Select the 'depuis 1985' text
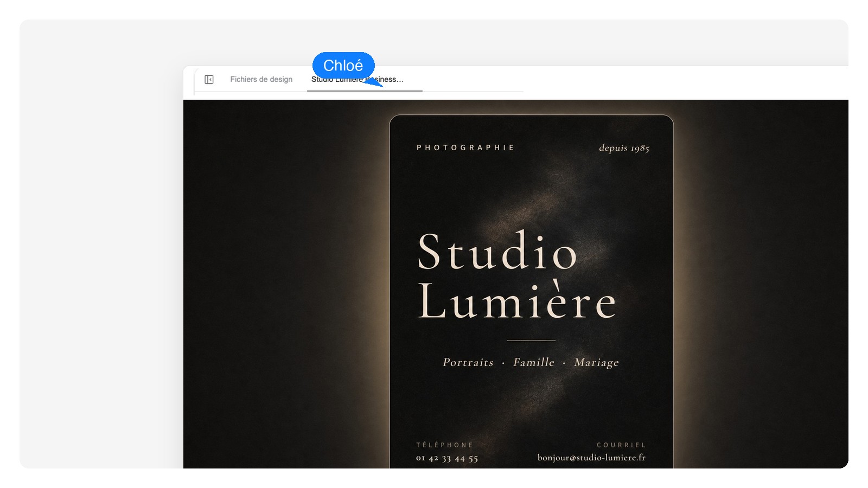868x488 pixels. click(x=624, y=148)
